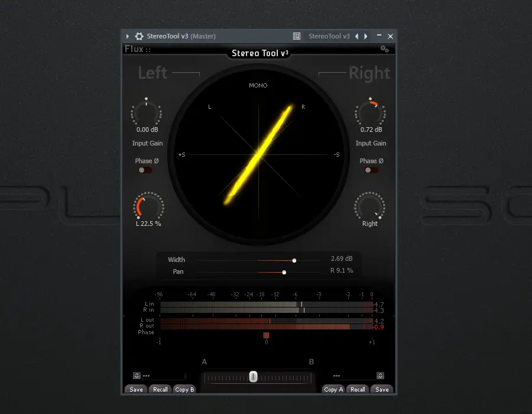Copy slot B to A

coord(333,389)
